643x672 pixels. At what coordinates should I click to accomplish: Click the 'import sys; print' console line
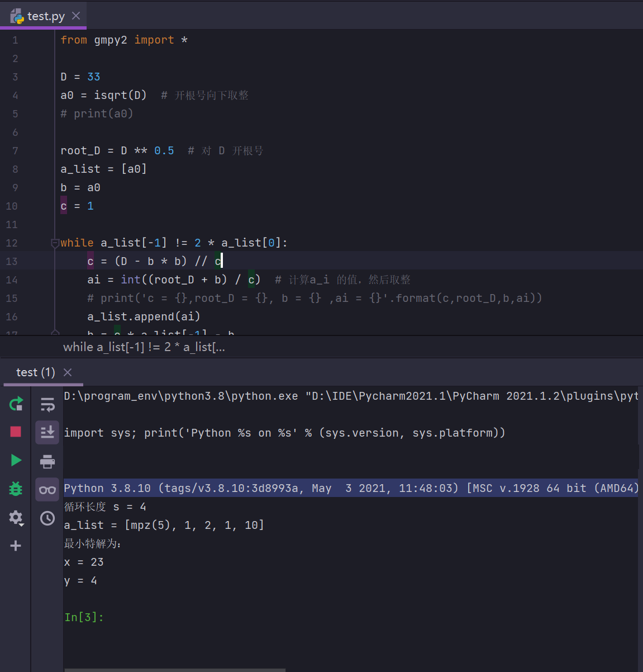tap(284, 433)
